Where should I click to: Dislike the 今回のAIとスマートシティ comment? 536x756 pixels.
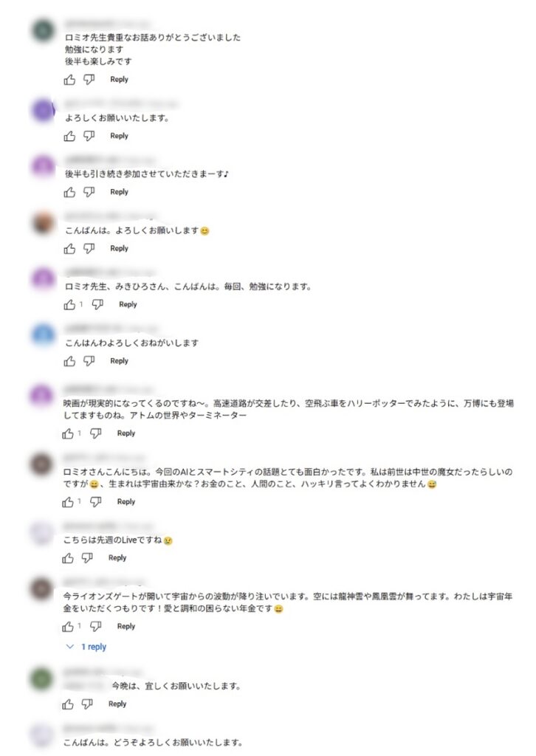pos(96,502)
